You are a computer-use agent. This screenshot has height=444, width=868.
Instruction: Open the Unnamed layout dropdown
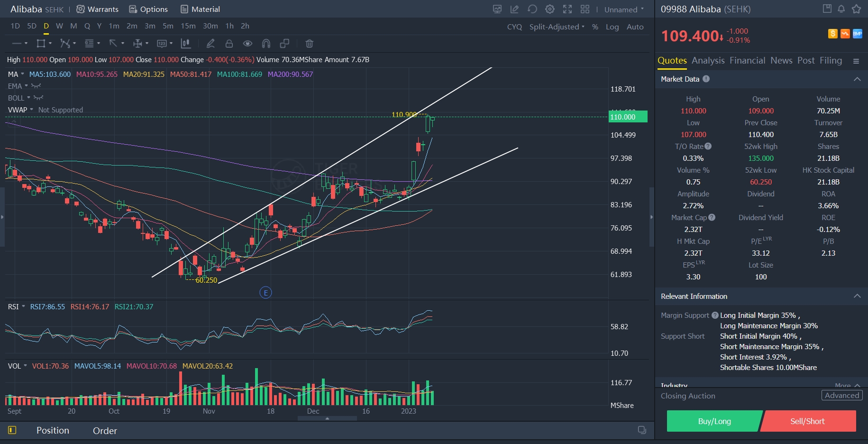[624, 9]
